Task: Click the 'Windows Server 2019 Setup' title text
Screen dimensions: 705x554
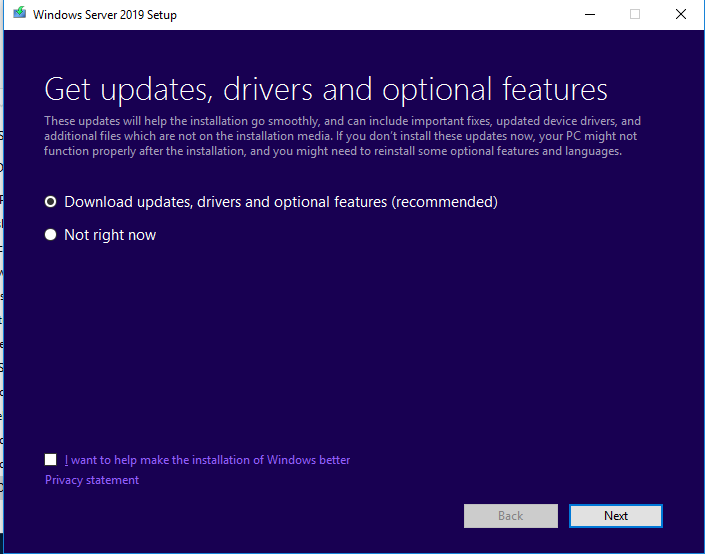Action: [105, 15]
